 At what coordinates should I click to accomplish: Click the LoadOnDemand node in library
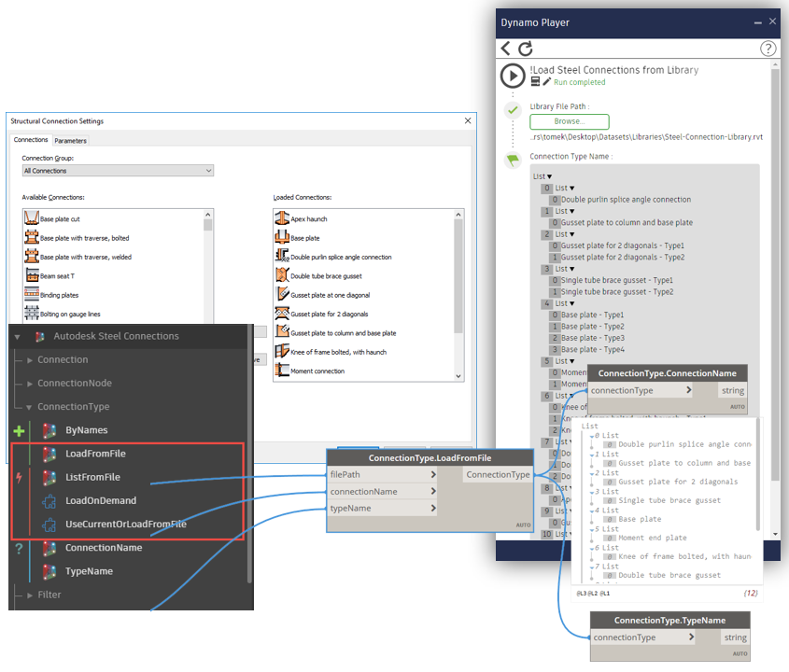101,501
